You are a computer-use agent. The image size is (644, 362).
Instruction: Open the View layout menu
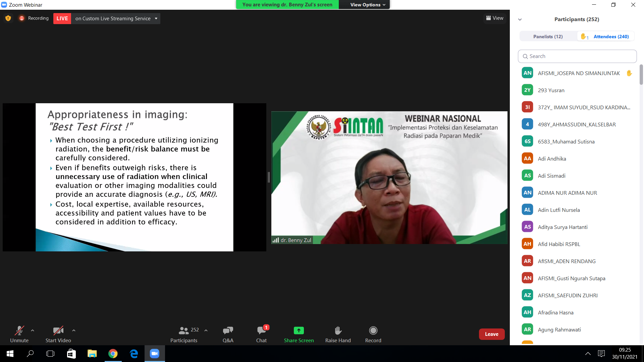pyautogui.click(x=495, y=18)
